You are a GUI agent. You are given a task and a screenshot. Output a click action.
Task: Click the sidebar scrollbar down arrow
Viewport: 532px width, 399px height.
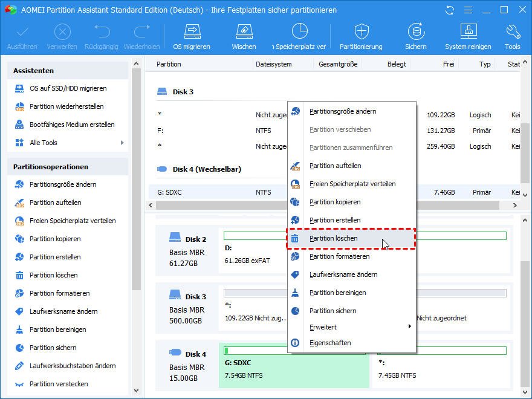(x=137, y=391)
